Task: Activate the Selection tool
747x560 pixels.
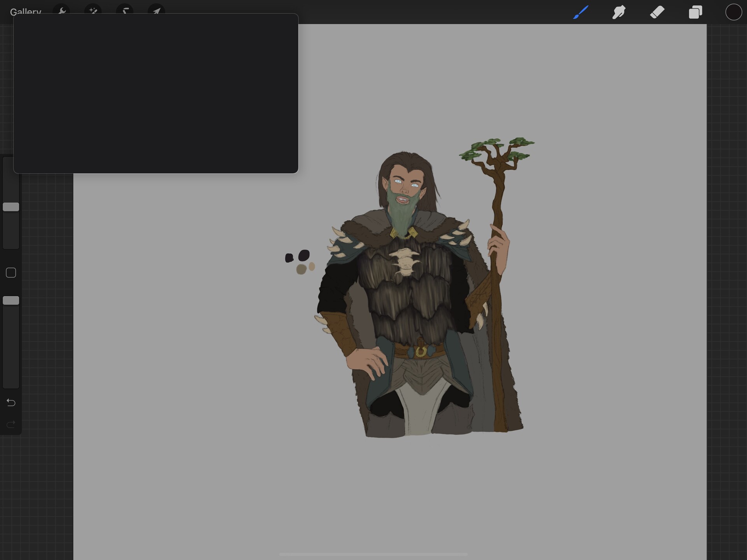Action: (x=124, y=12)
